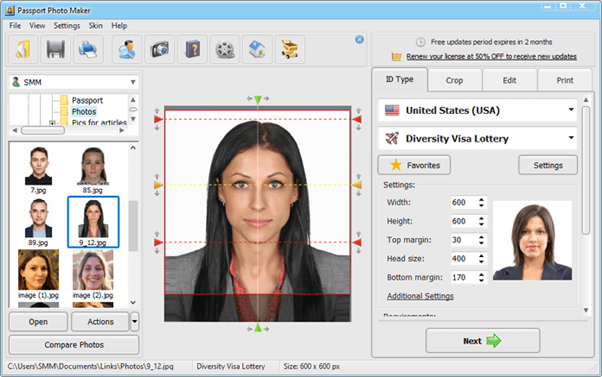Open the Additional Settings link
This screenshot has width=602, height=377.
click(420, 296)
